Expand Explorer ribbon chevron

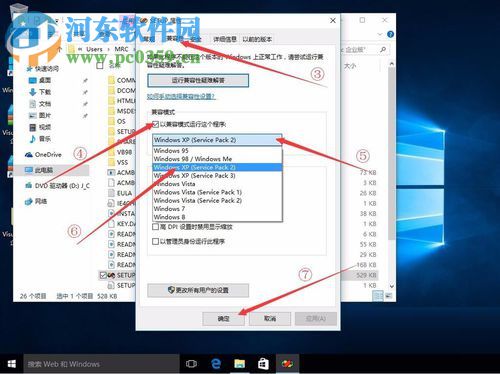(x=380, y=34)
